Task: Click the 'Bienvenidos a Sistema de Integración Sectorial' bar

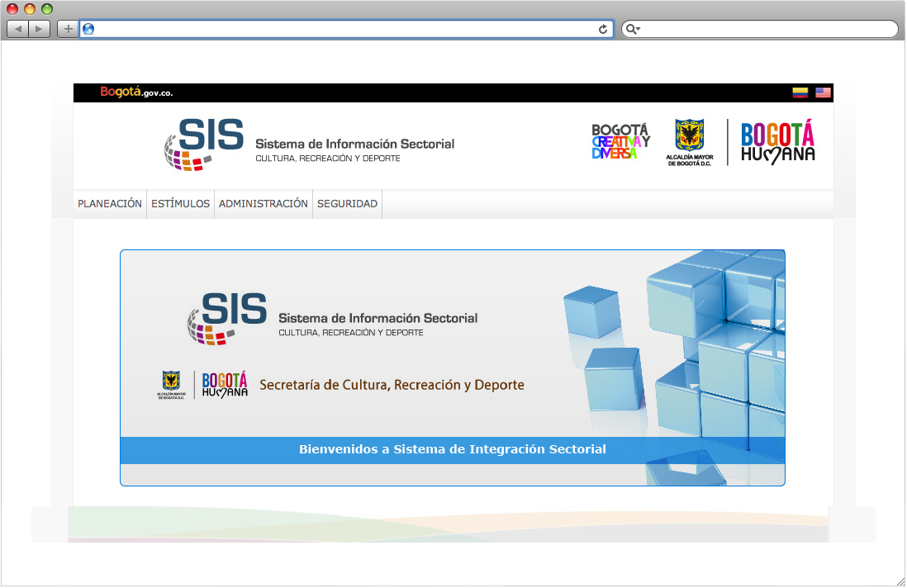Action: (453, 450)
